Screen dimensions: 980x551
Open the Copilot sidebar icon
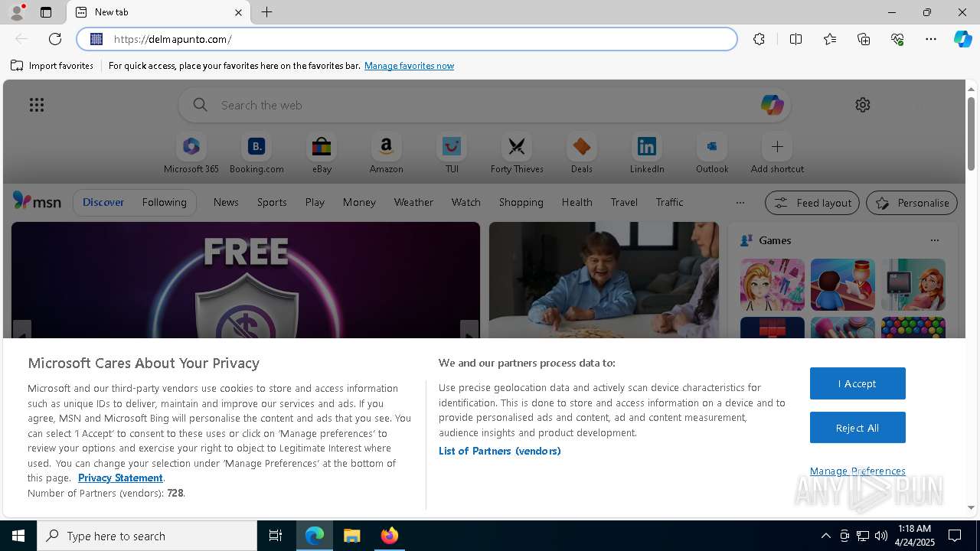[962, 39]
